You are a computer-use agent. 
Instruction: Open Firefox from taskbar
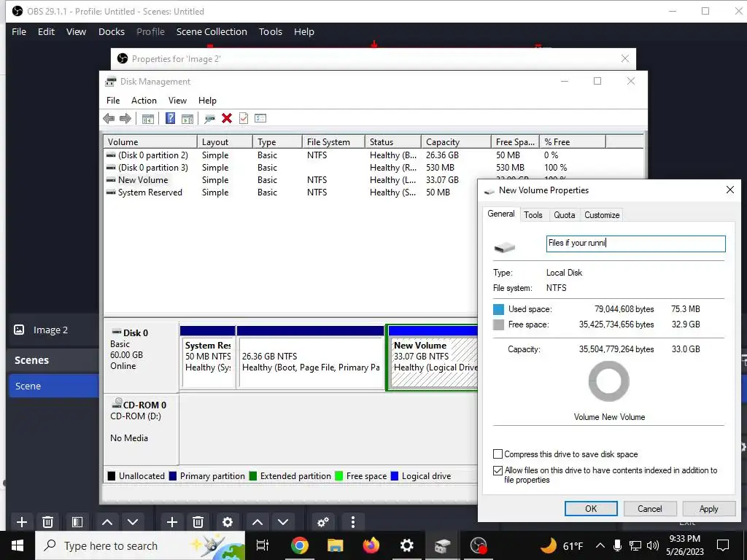pyautogui.click(x=371, y=545)
